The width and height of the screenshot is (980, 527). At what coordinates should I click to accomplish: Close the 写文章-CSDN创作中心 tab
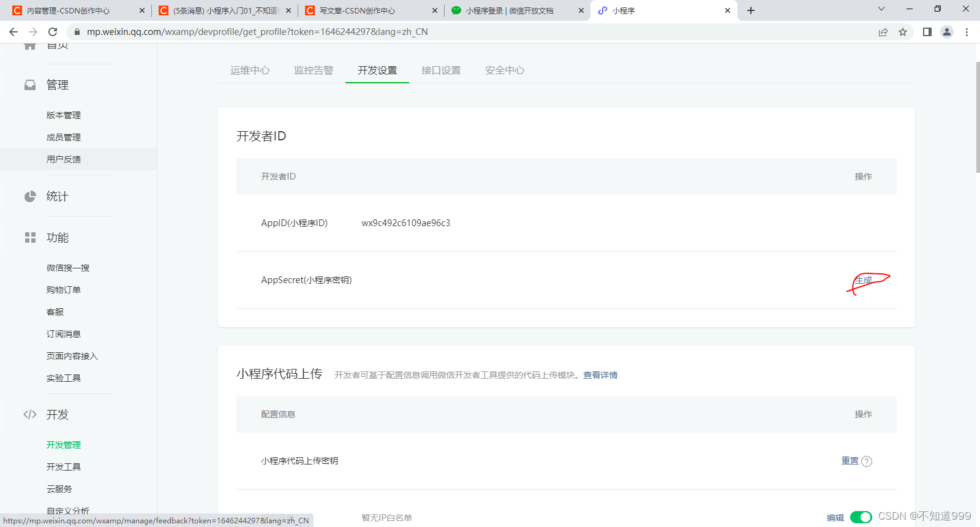pos(435,10)
